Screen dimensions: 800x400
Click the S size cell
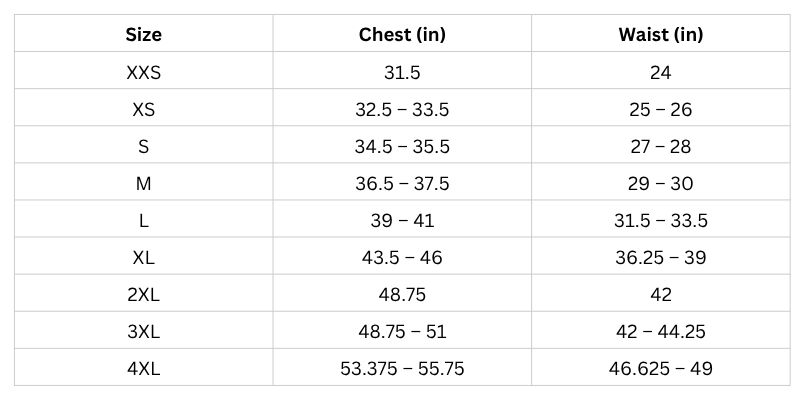[x=143, y=147]
